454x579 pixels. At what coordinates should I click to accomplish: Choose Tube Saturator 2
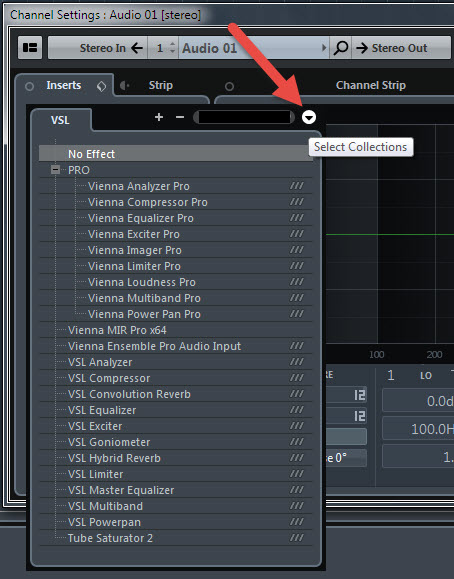176,538
